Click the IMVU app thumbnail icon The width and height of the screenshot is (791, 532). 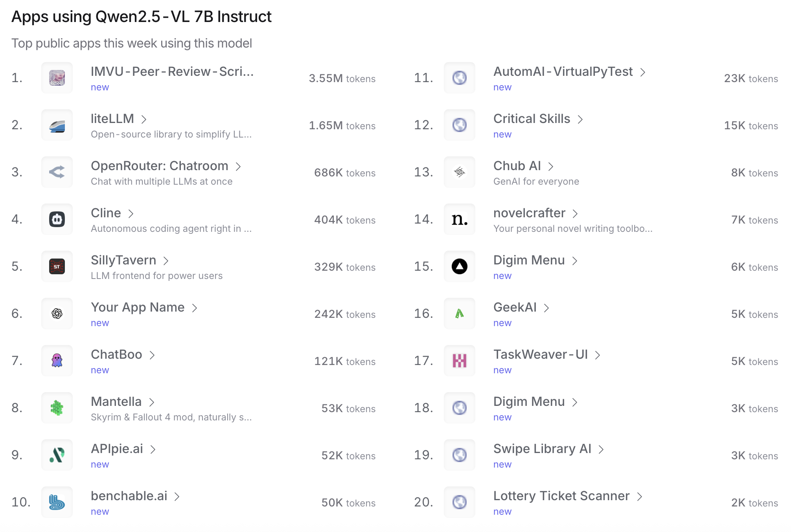click(57, 78)
